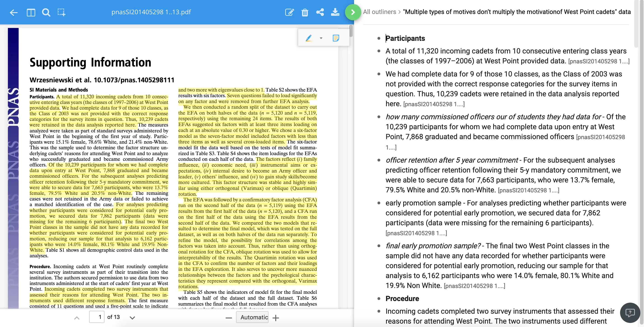644x327 pixels.
Task: Open the Automatic zoom dropdown
Action: click(252, 317)
